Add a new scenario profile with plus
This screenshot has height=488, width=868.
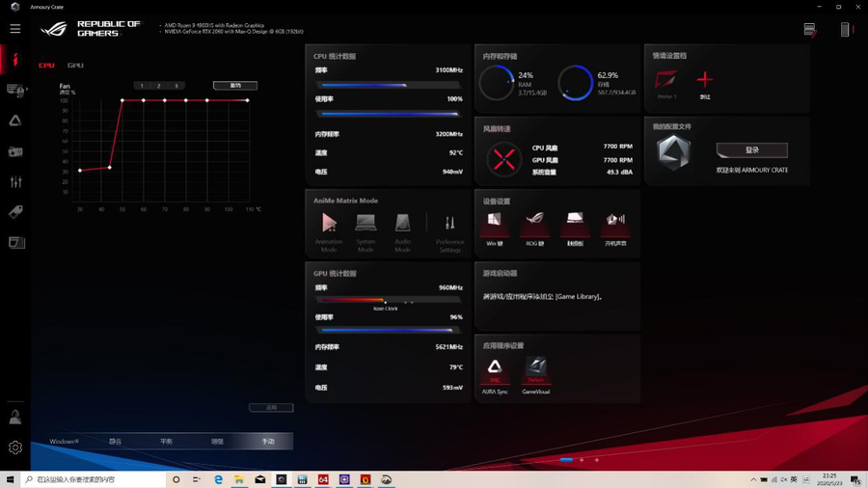click(x=705, y=79)
